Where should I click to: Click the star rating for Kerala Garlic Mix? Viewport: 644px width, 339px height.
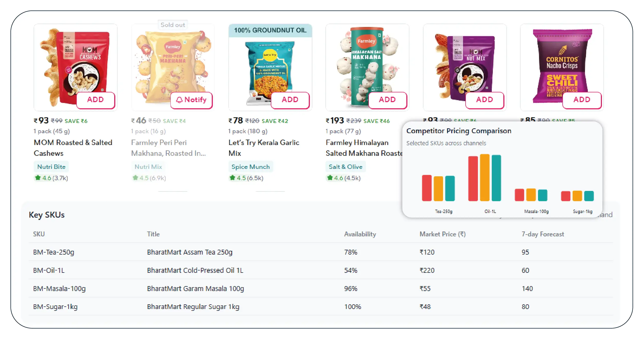[x=246, y=178]
